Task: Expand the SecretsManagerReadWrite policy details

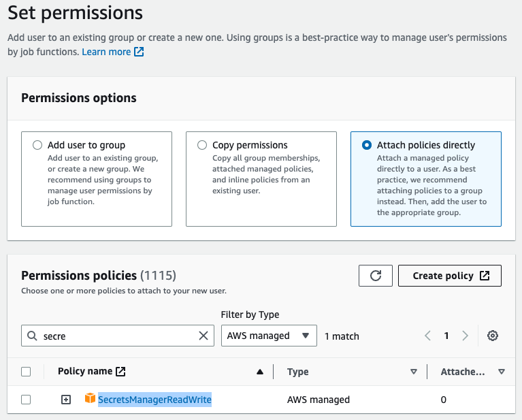Action: pos(66,400)
